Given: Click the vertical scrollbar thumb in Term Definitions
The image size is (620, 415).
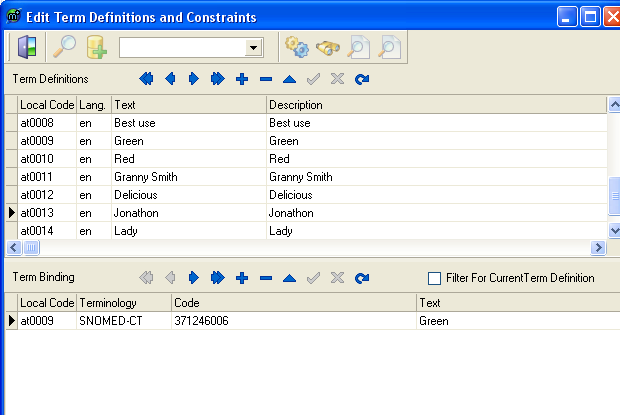Looking at the screenshot, I should coord(614,196).
